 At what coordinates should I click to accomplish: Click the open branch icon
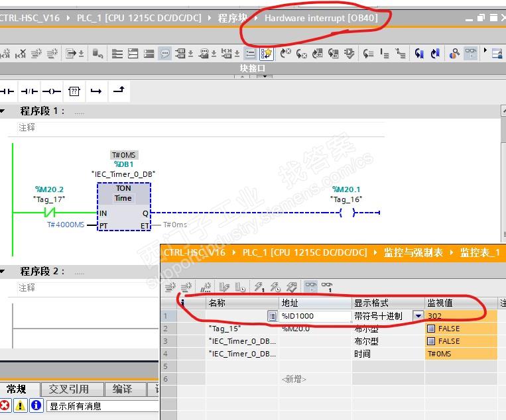(x=96, y=91)
